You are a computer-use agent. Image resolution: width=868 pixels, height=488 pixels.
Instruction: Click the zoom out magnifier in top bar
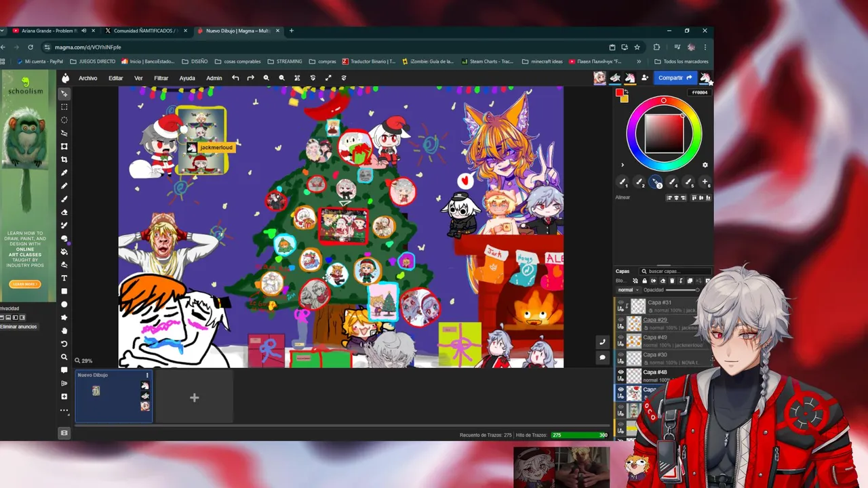point(281,78)
